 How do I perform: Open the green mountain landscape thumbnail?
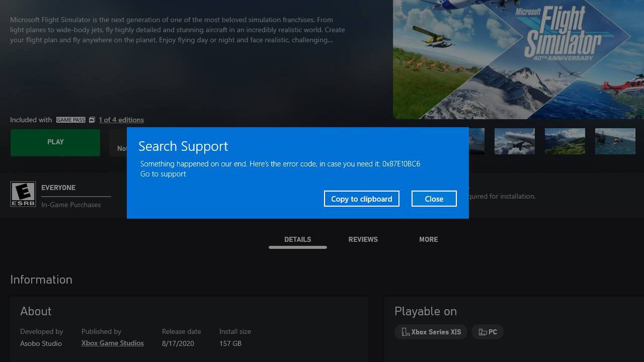pyautogui.click(x=565, y=141)
